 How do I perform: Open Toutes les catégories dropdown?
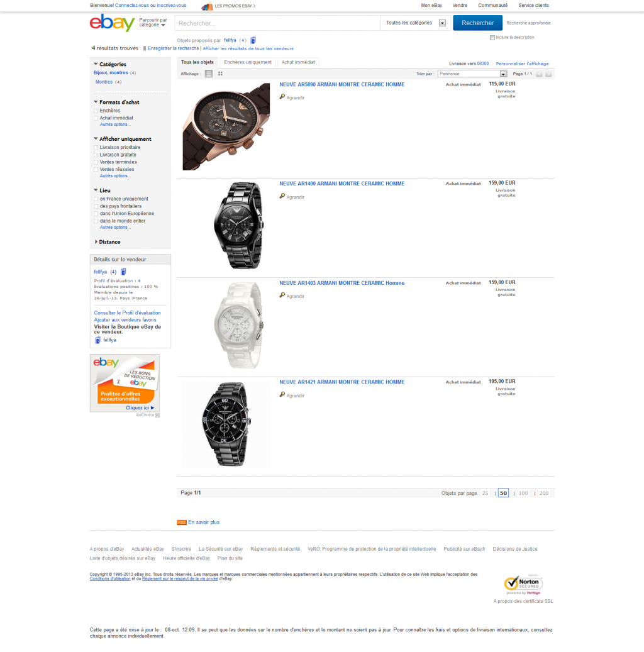point(416,23)
